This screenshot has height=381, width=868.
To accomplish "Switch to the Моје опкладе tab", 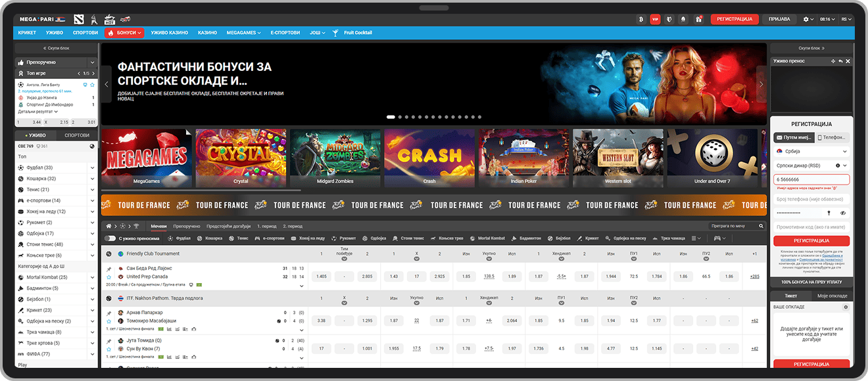I will pyautogui.click(x=831, y=297).
